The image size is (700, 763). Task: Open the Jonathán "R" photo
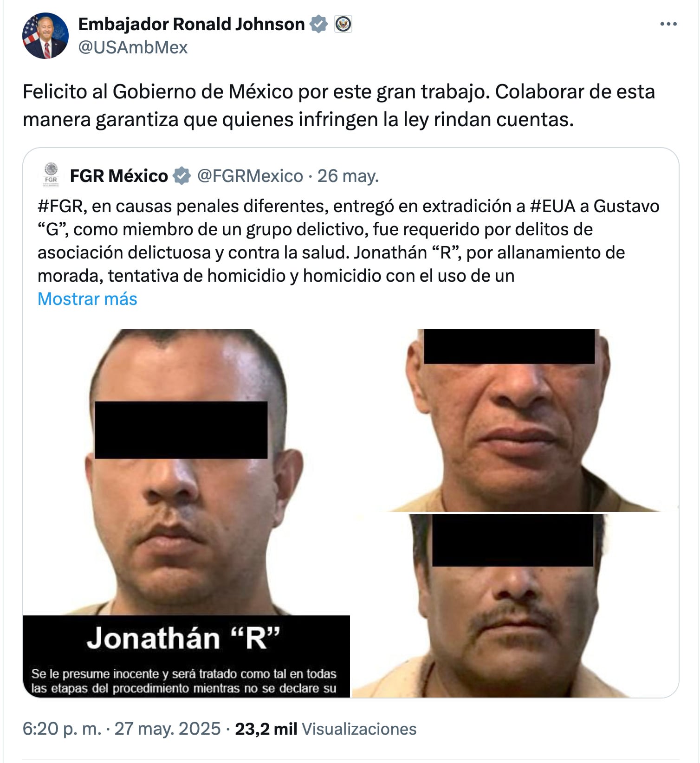click(x=187, y=472)
